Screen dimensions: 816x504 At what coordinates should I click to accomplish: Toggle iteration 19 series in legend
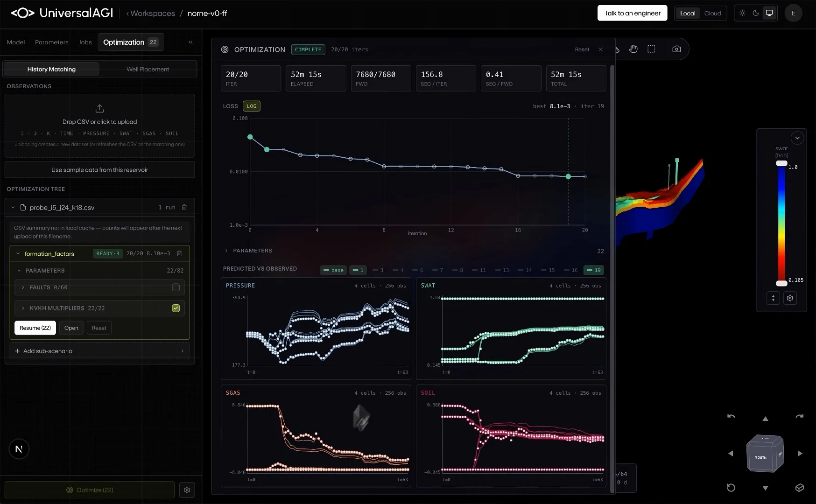click(x=594, y=270)
